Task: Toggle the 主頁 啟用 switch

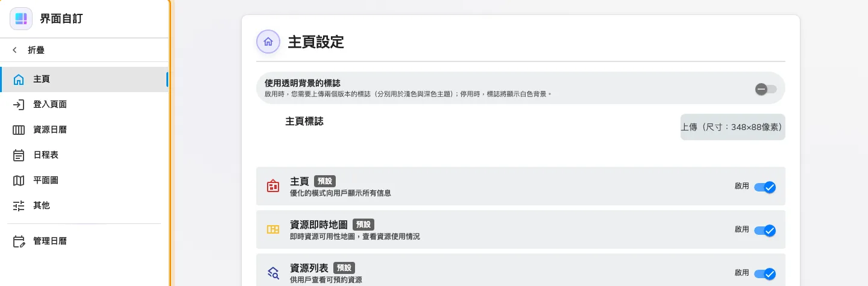Action: tap(765, 187)
